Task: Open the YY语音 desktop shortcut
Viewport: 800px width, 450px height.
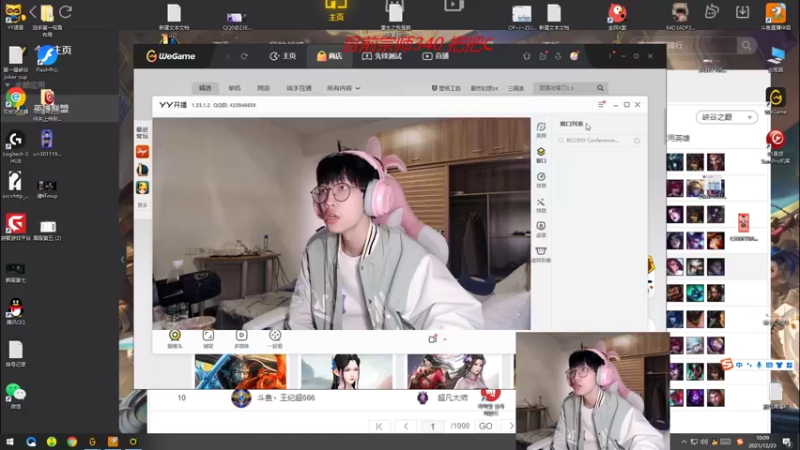Action: [x=15, y=16]
